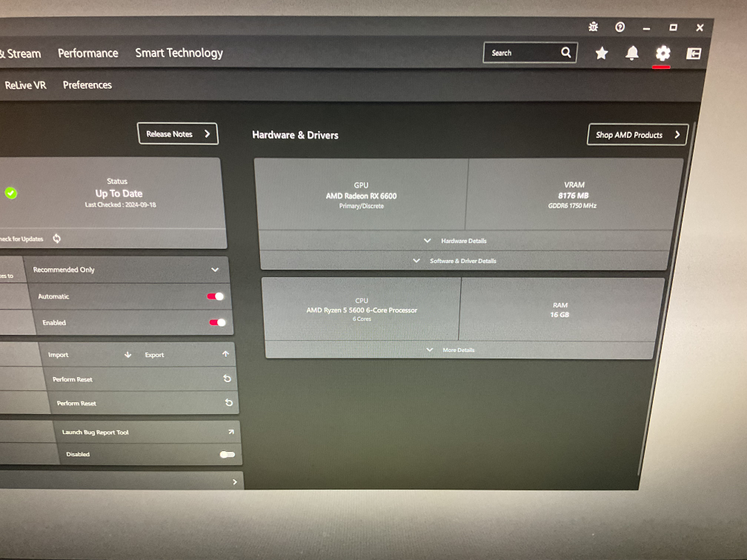The image size is (747, 560).
Task: Click the Last Checked date text
Action: click(121, 204)
